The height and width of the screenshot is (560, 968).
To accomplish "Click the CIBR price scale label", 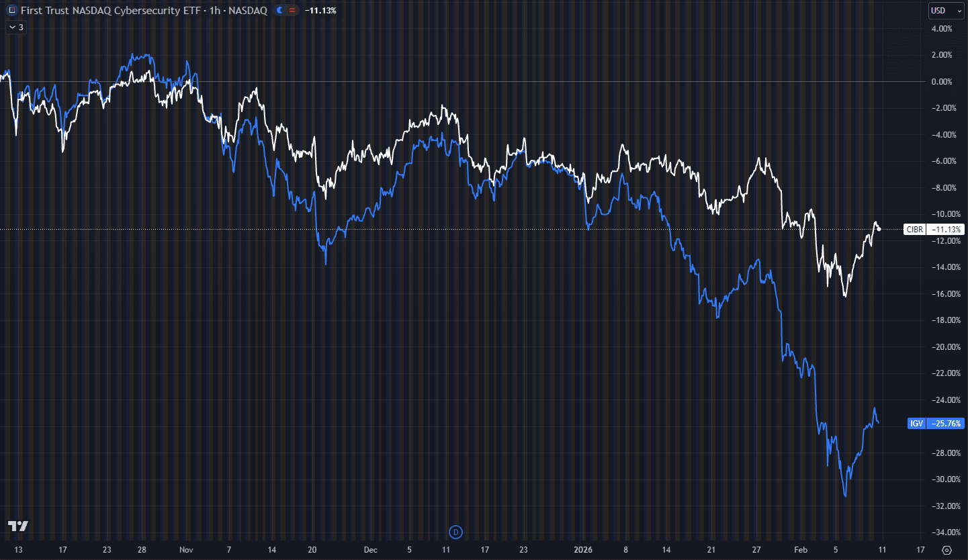I will pyautogui.click(x=914, y=229).
